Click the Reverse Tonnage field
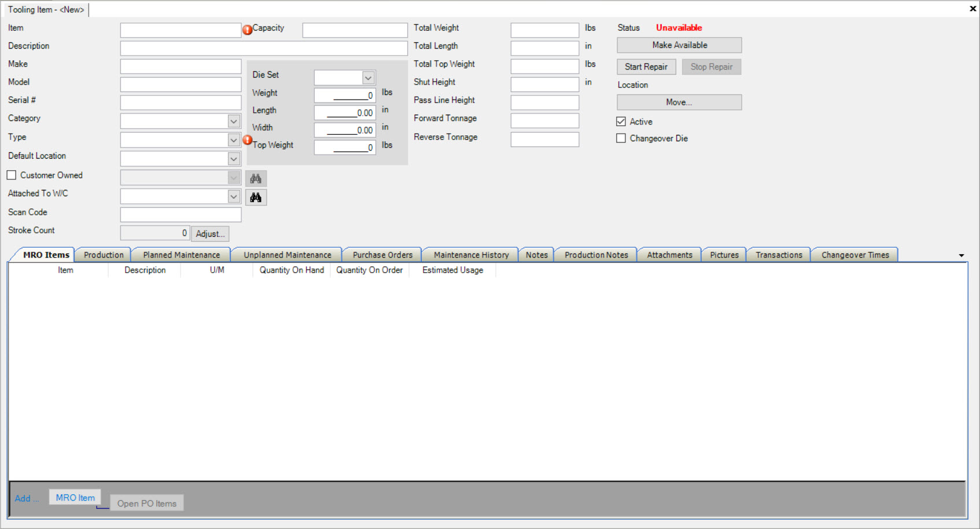The height and width of the screenshot is (529, 980). pyautogui.click(x=544, y=139)
